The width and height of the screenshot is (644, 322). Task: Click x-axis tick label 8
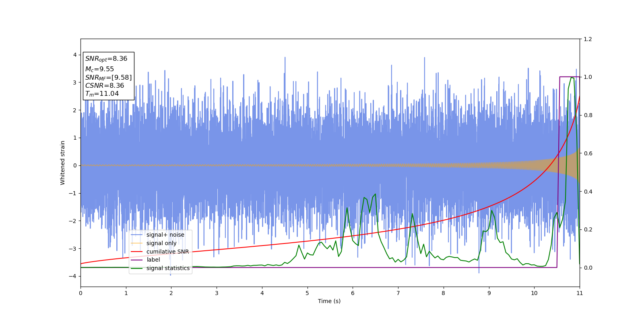coord(444,293)
